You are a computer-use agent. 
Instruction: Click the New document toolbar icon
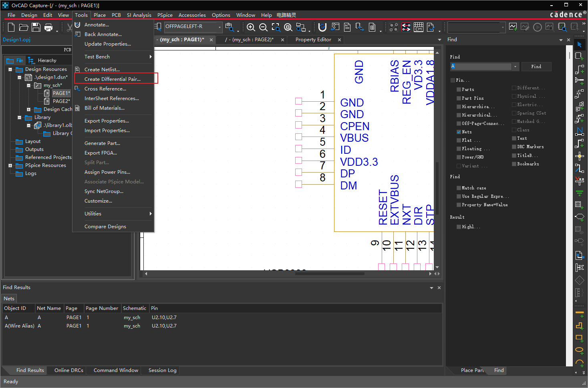coord(11,27)
